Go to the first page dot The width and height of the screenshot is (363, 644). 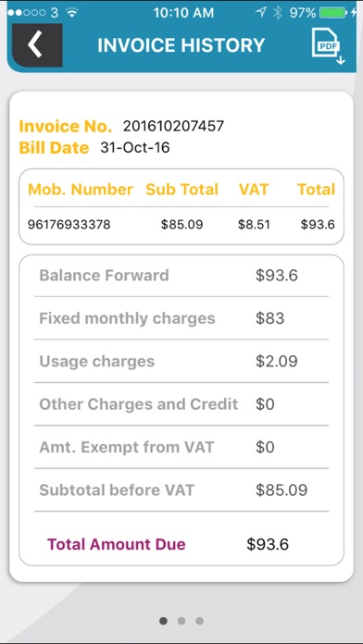(163, 621)
